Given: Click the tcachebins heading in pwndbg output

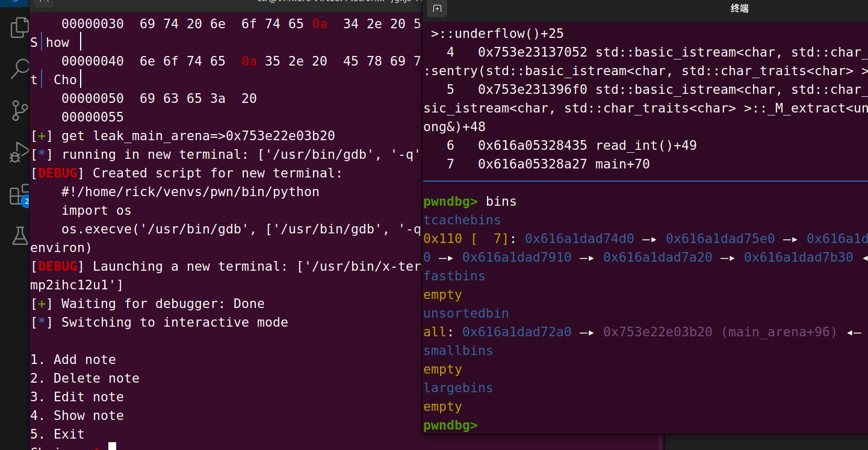Looking at the screenshot, I should [x=462, y=220].
